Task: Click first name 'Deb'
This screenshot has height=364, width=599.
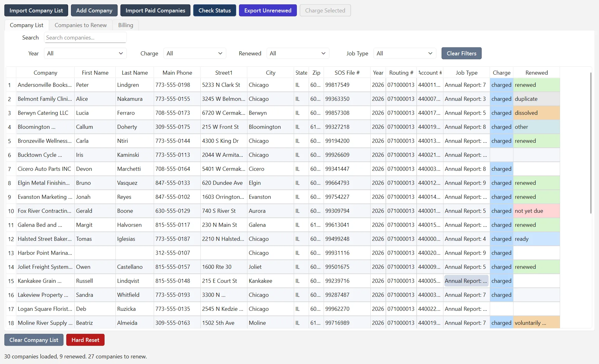Action: [95, 309]
